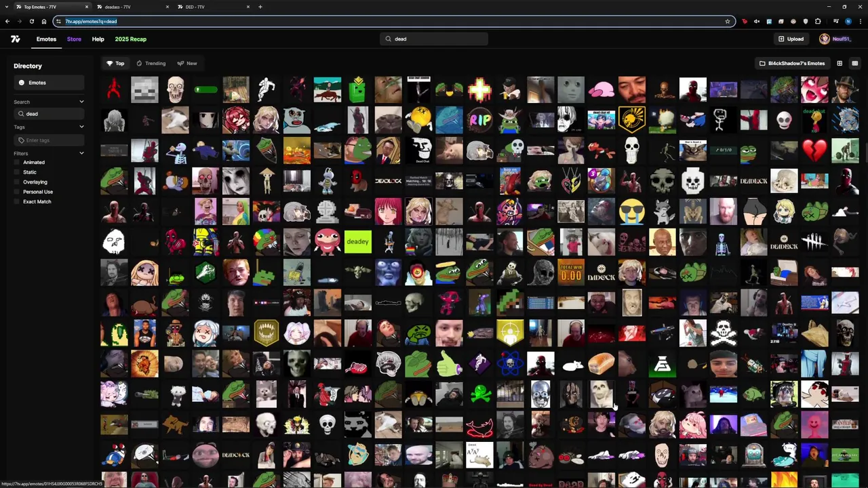Collapse the Search section chevron

81,102
